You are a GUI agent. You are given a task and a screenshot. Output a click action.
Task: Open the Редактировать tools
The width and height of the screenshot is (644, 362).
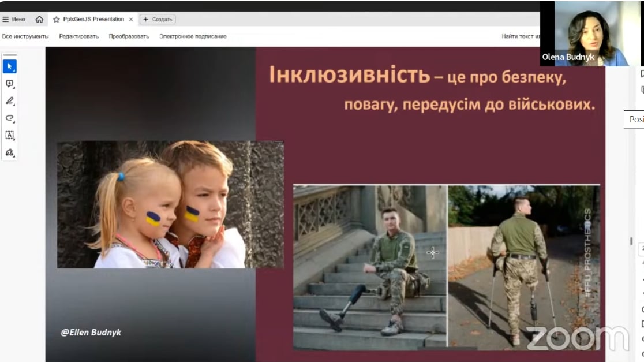point(78,36)
